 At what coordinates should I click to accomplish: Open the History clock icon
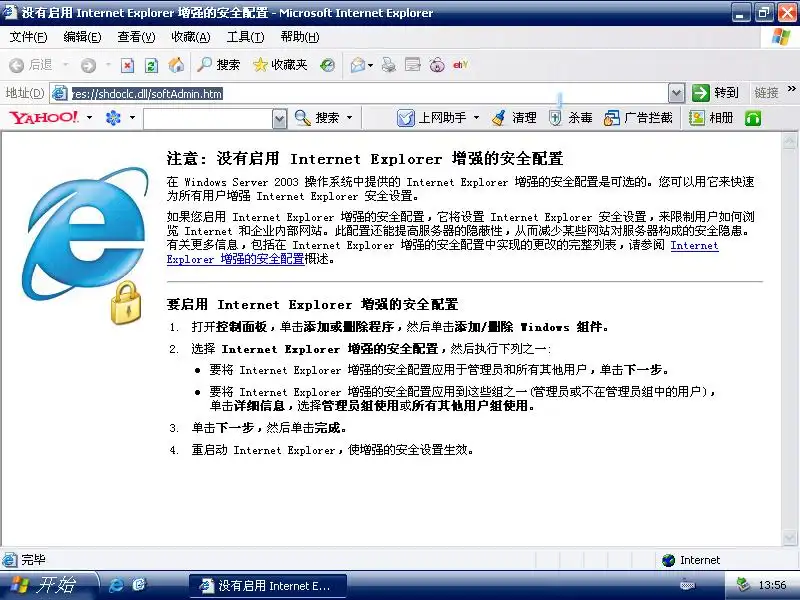tap(327, 65)
